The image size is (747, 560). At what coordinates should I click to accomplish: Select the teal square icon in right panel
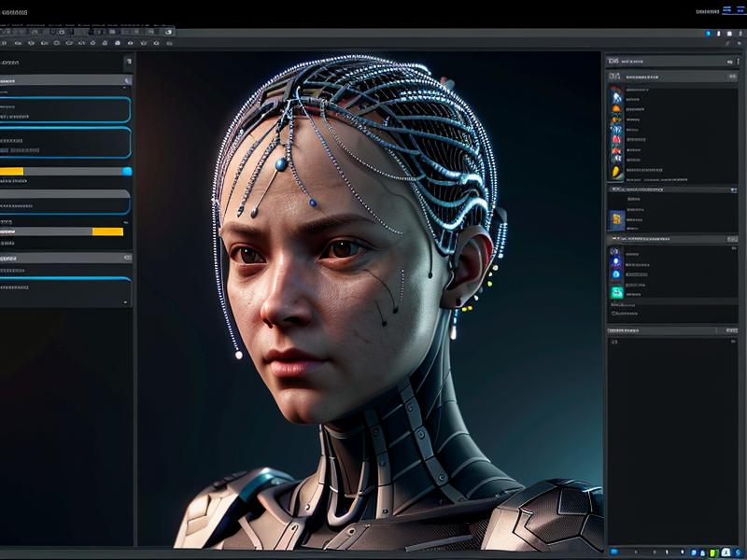tap(616, 293)
